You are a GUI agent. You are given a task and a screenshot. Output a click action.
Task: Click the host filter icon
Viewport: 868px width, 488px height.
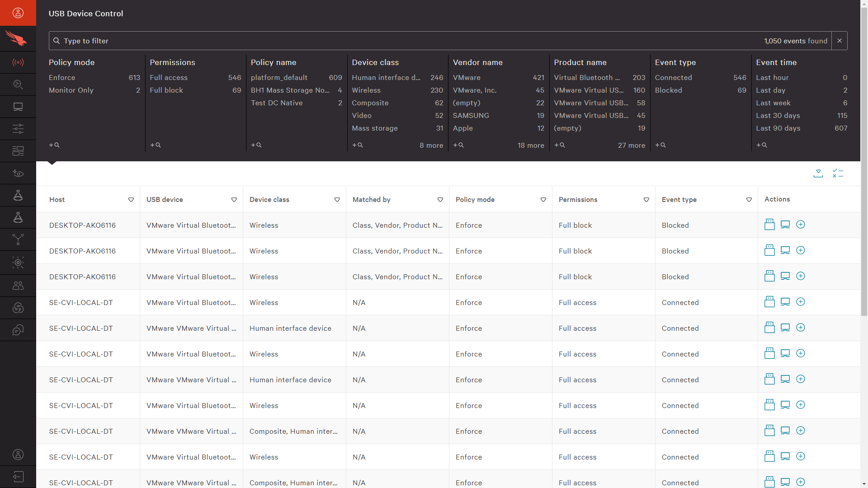tap(131, 200)
